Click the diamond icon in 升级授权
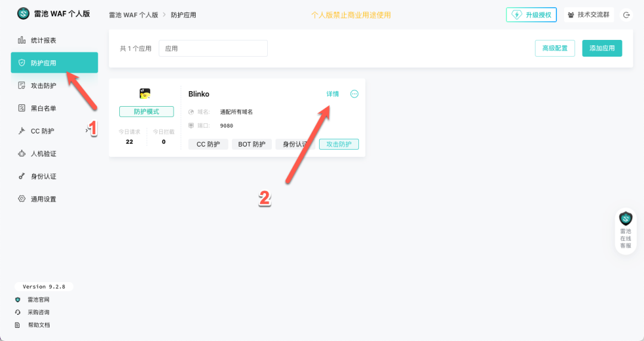 tap(516, 15)
